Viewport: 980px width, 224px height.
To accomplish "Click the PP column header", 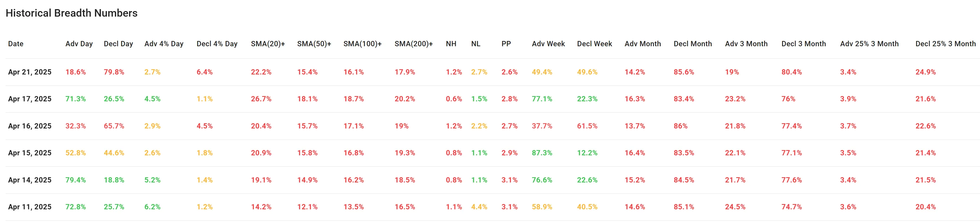I will click(x=506, y=44).
